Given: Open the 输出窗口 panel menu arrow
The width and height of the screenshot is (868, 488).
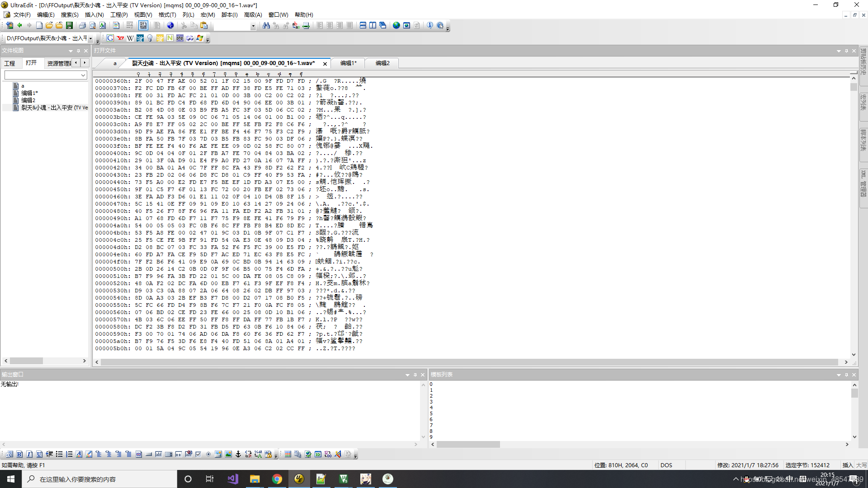Looking at the screenshot, I should pos(407,375).
